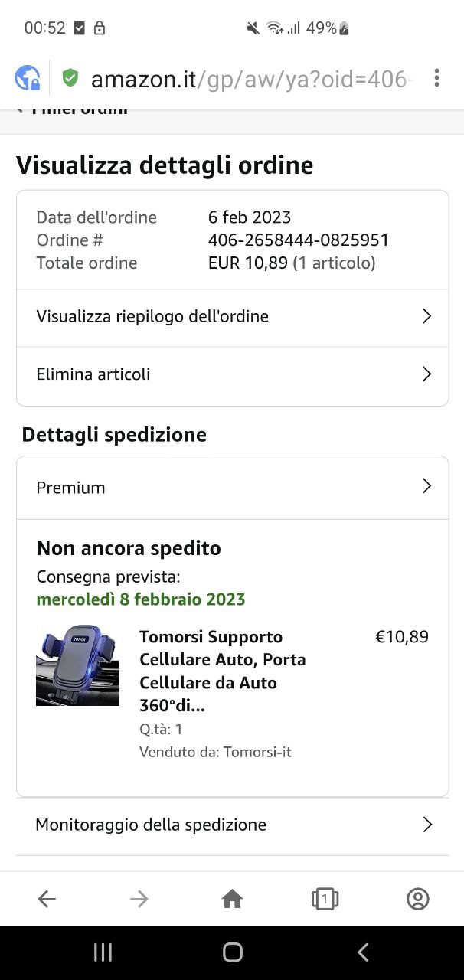The image size is (464, 980).
Task: Tap the Android system back button
Action: click(363, 952)
